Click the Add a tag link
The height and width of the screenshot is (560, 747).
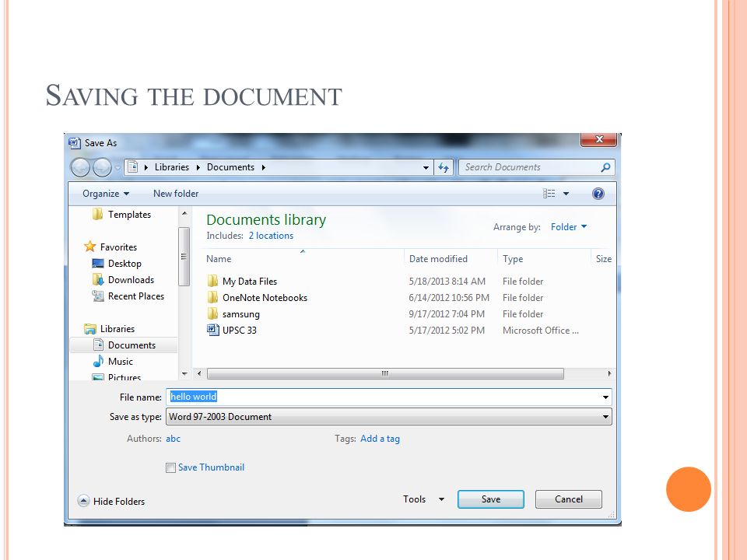(380, 439)
